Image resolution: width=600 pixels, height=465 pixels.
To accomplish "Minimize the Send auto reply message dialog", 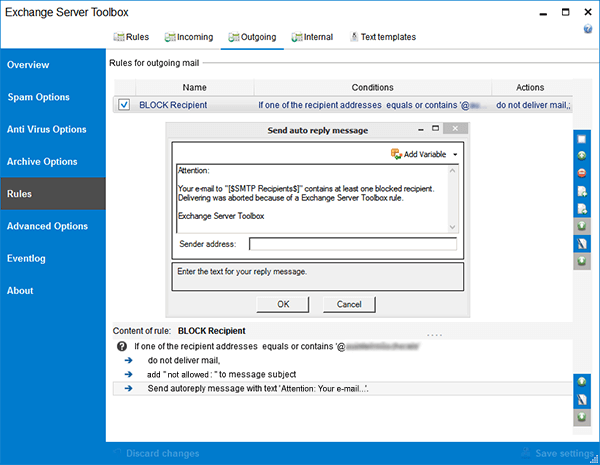I will (421, 129).
